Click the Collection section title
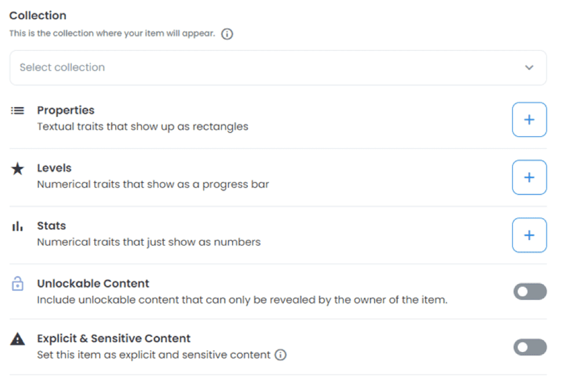 (38, 16)
